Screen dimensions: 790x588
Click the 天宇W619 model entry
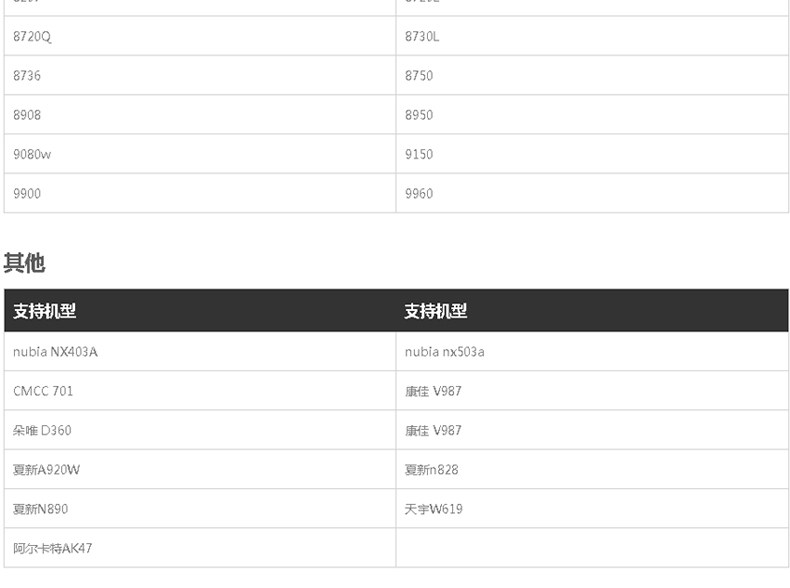433,509
